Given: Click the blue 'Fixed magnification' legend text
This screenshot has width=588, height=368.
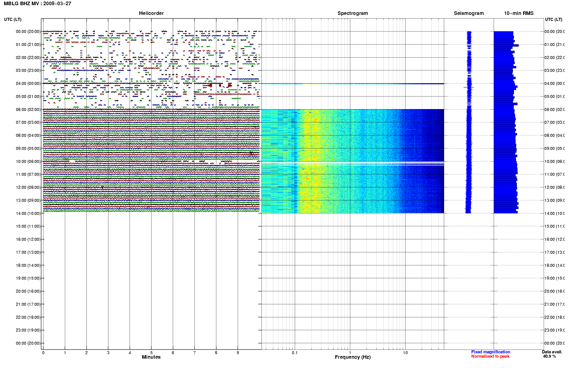Looking at the screenshot, I should click(x=491, y=352).
